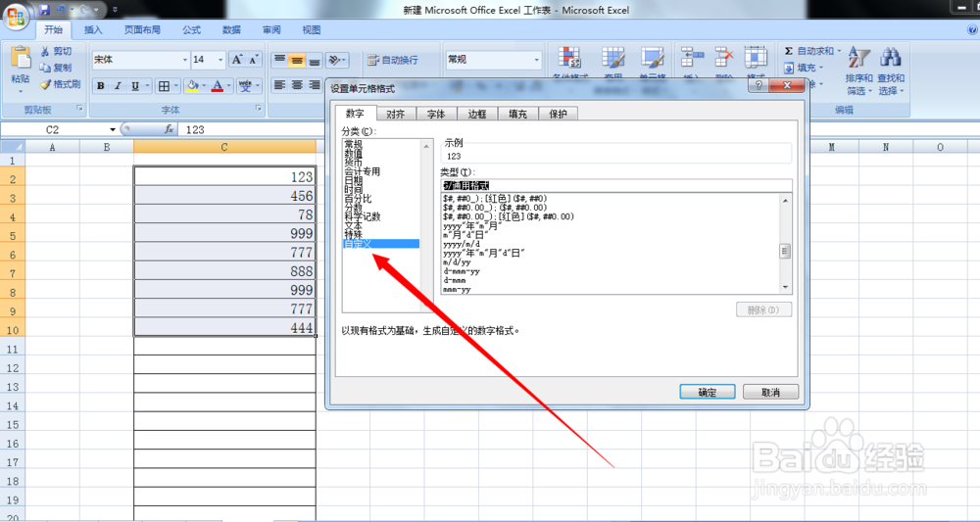Switch to 保护 tab in dialog

click(559, 114)
